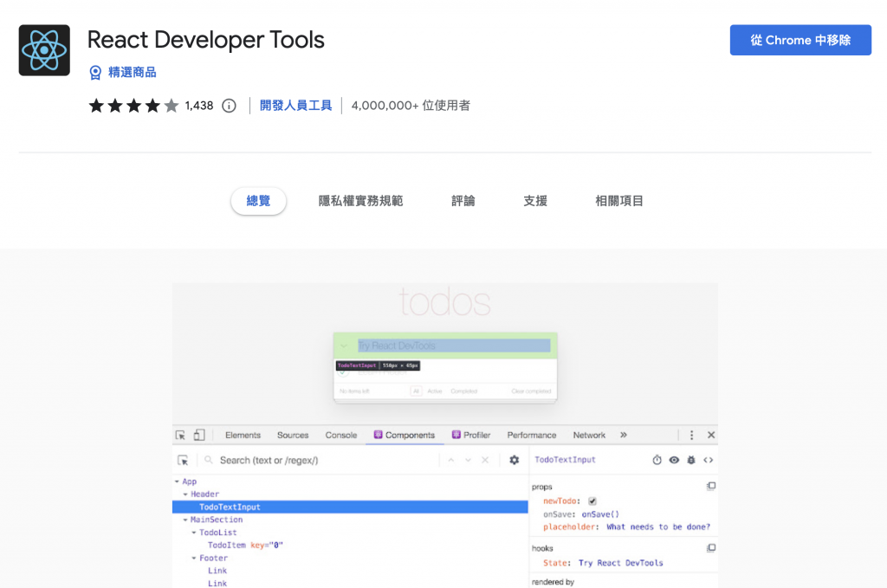Screen dimensions: 887x588
Task: Collapse the Header tree node
Action: (185, 494)
